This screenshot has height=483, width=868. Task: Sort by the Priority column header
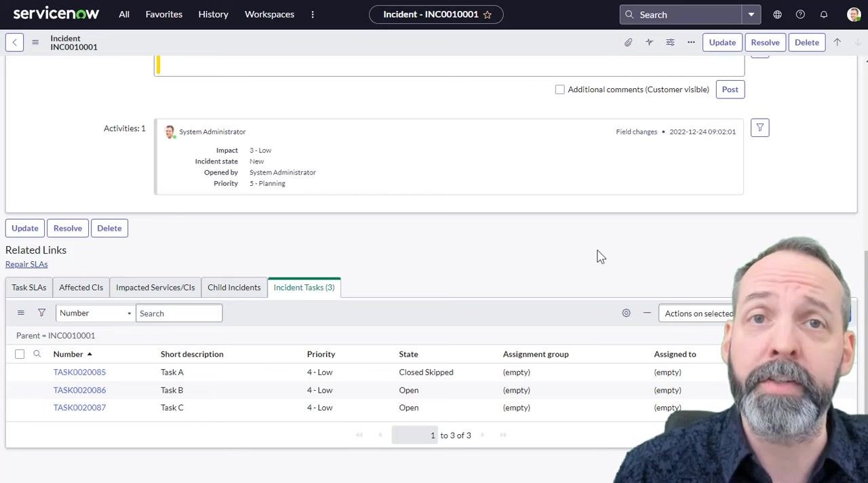coord(321,353)
